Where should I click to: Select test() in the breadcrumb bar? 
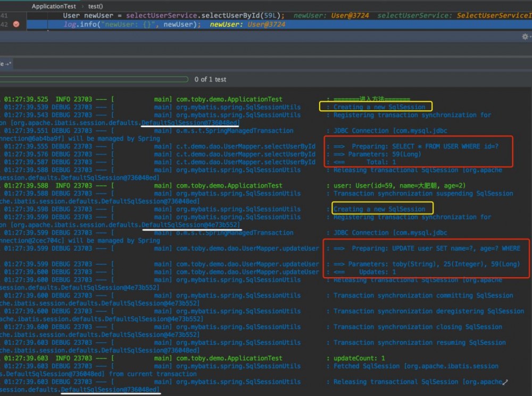(95, 6)
